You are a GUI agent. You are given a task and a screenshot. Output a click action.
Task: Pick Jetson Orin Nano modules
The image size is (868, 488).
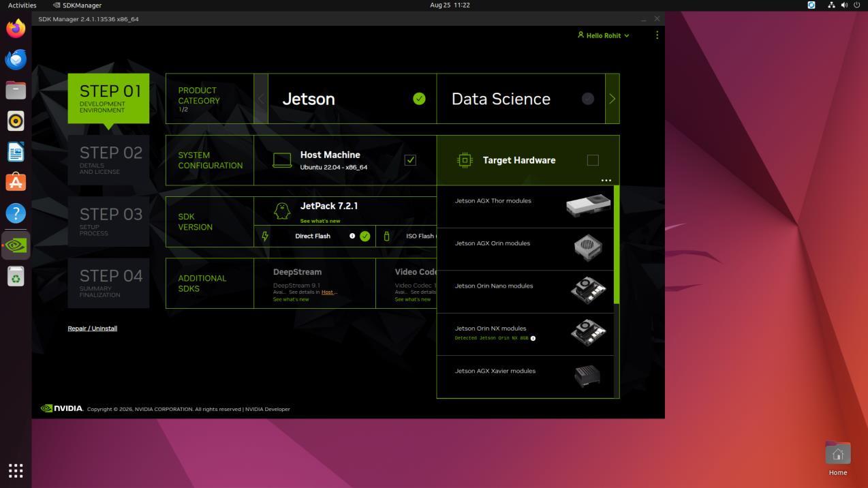(x=525, y=292)
